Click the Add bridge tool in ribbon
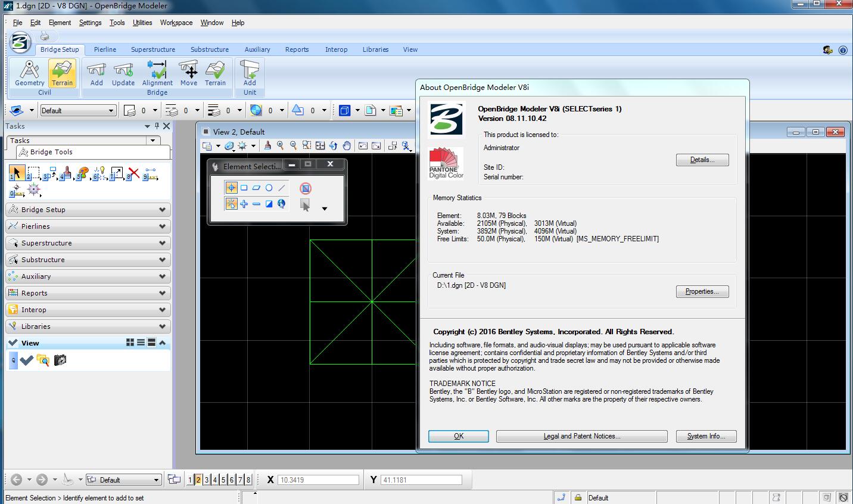This screenshot has height=504, width=853. [96, 73]
